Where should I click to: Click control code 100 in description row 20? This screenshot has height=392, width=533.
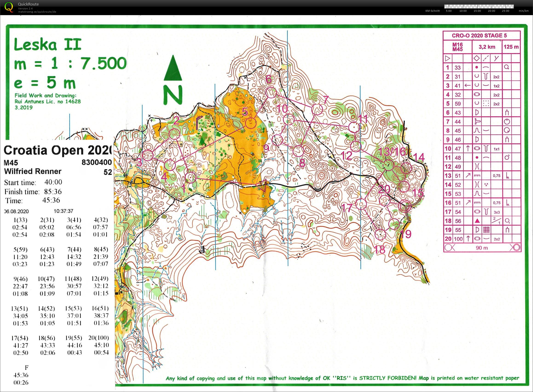tap(458, 239)
